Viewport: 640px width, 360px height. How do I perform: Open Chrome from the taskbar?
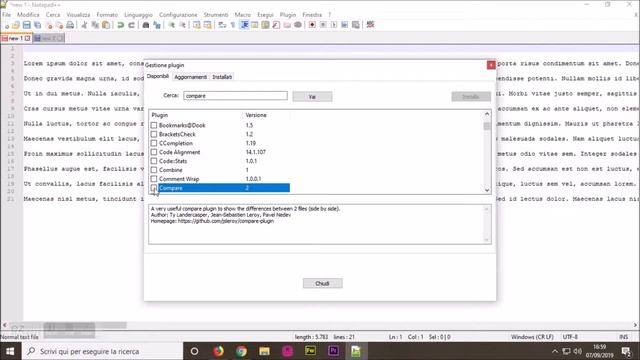tap(241, 351)
